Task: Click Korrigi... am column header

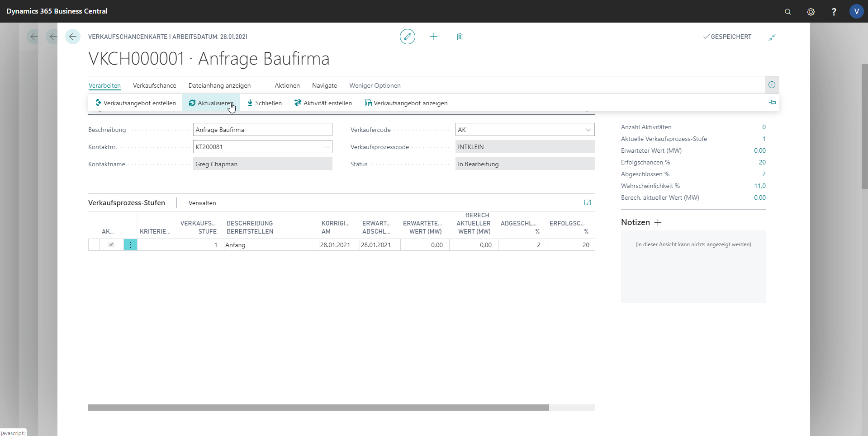Action: pos(335,227)
